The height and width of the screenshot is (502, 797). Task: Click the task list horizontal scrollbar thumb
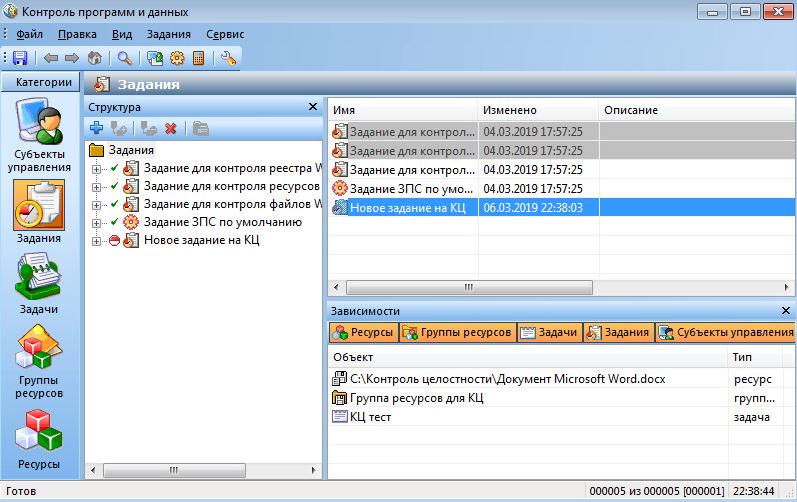tap(469, 288)
